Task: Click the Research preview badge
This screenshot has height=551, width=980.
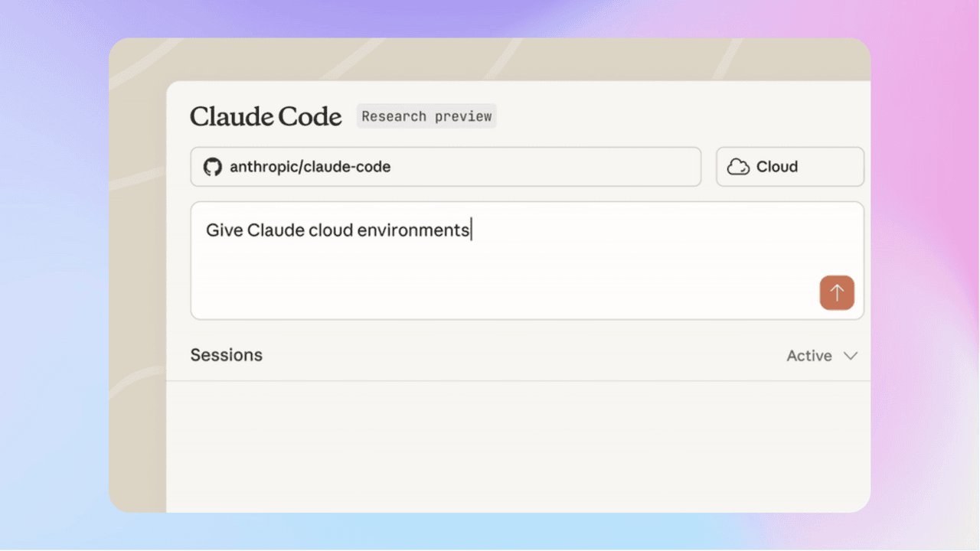Action: click(426, 116)
